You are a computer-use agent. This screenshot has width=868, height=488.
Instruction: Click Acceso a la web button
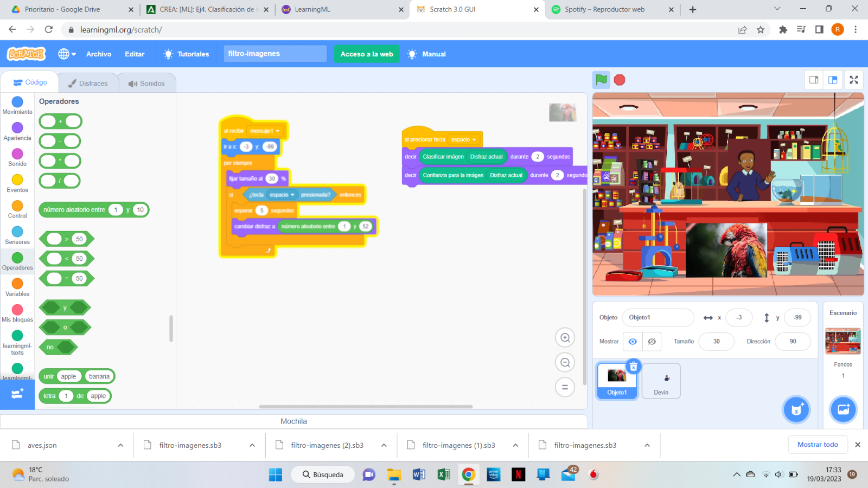click(x=367, y=54)
